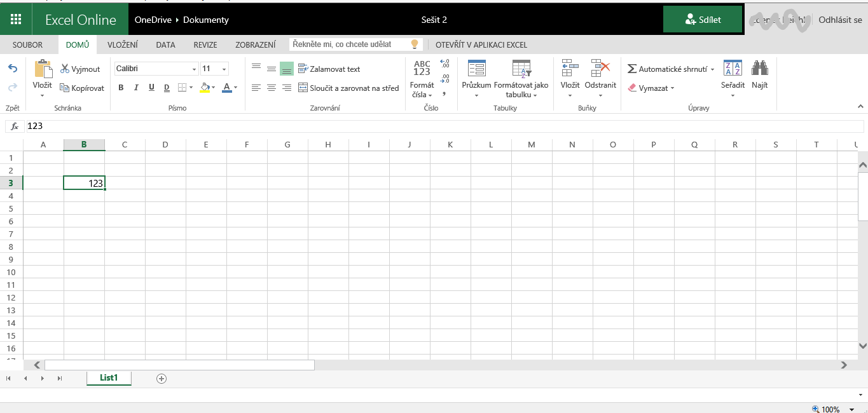The height and width of the screenshot is (413, 868).
Task: Select cell B3 containing 123
Action: point(84,183)
